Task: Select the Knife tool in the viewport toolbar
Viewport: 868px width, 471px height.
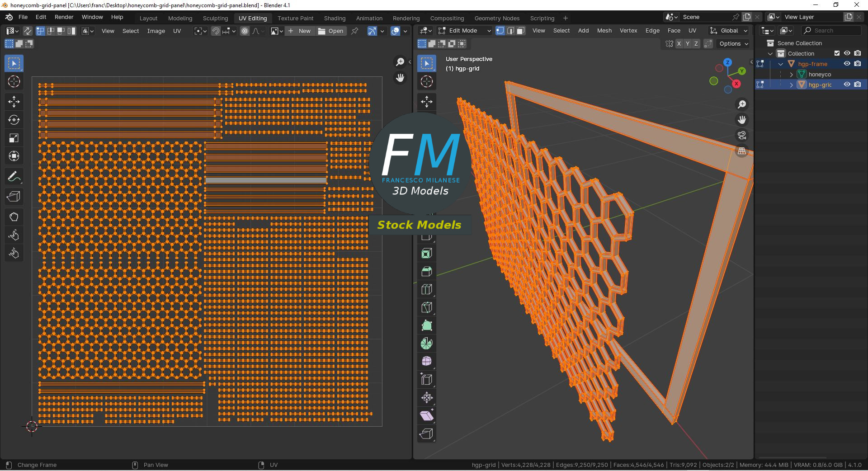Action: pyautogui.click(x=426, y=307)
